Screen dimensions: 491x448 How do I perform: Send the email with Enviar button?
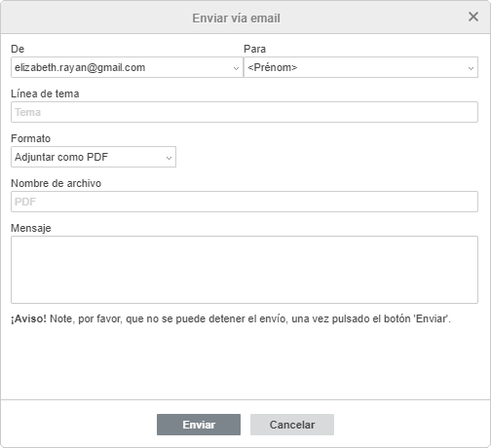coord(199,425)
